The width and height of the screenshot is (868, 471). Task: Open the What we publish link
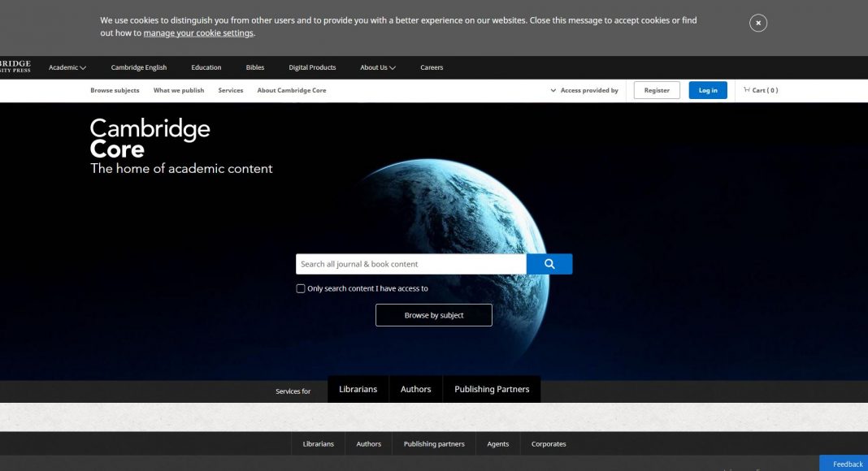point(178,90)
